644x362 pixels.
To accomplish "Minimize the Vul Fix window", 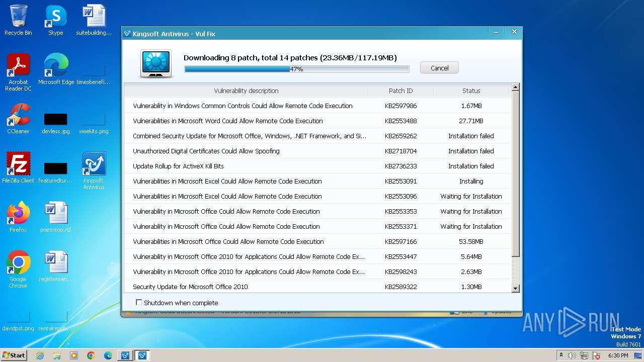I will pos(496,32).
